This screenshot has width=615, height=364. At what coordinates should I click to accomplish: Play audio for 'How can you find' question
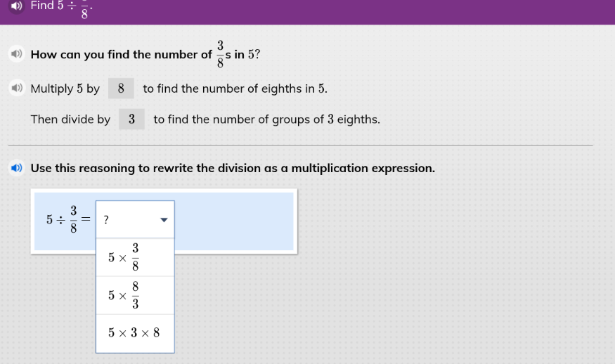(16, 53)
